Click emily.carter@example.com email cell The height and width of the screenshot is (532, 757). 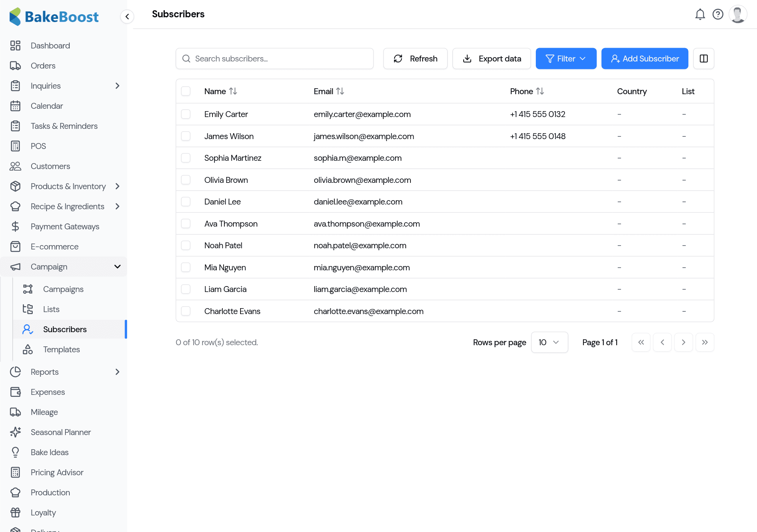(362, 114)
